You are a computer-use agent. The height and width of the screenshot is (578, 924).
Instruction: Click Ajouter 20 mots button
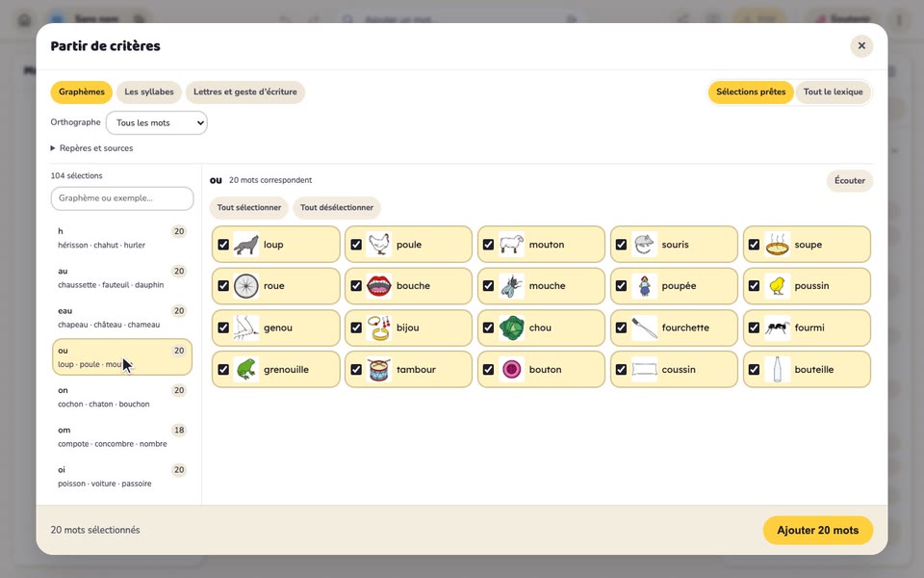[x=818, y=530]
